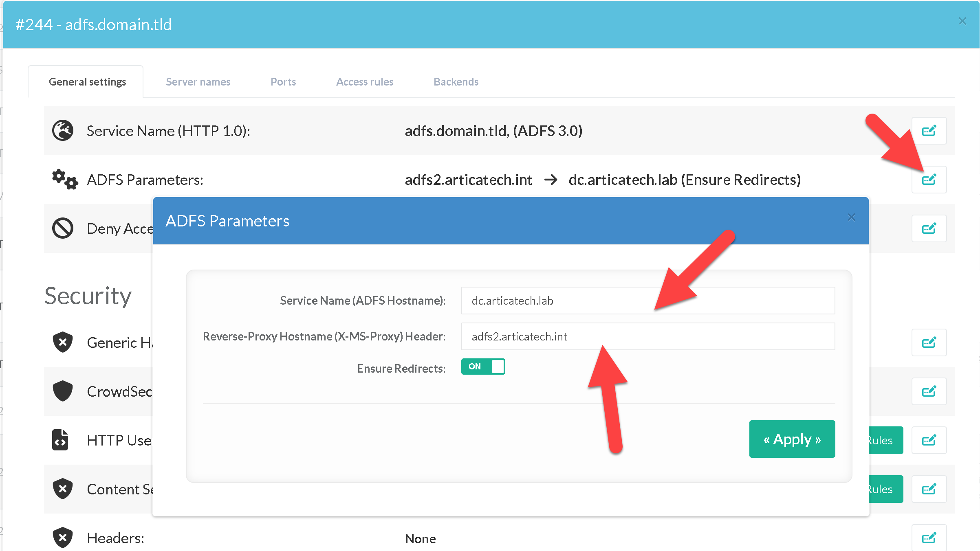Click edit icon for HTTP User row

click(929, 440)
